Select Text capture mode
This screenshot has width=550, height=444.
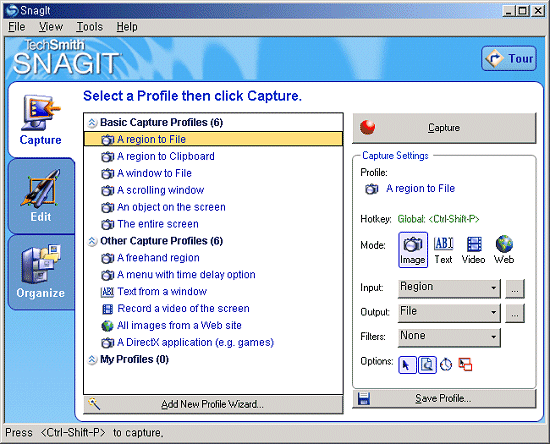(x=443, y=250)
